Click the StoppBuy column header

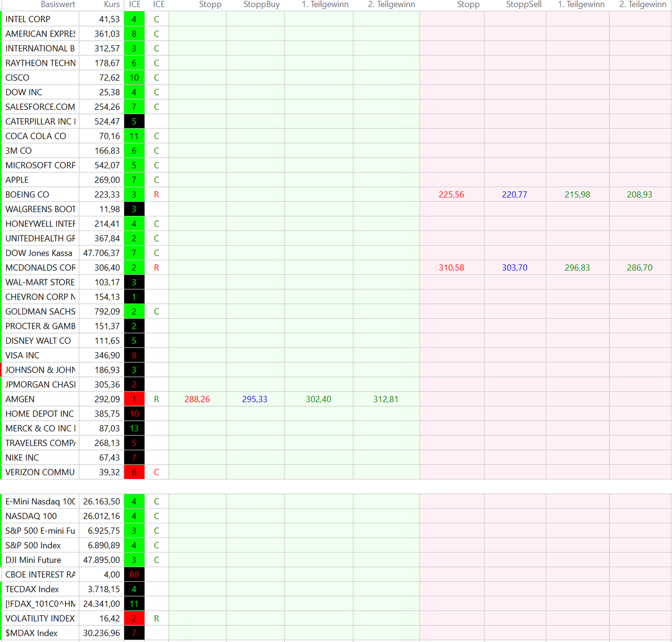(x=261, y=4)
